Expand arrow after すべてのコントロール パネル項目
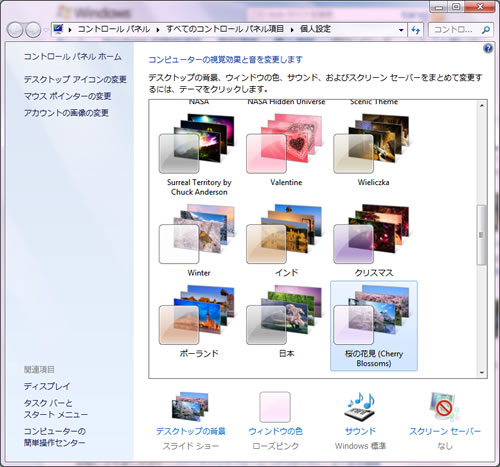The image size is (500, 467). click(x=292, y=30)
